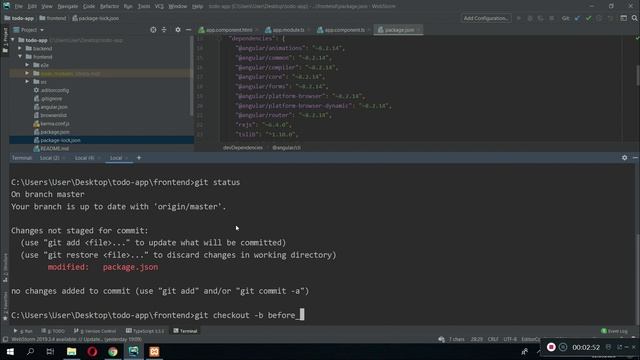Open Project panel gear settings
Viewport: 640px width, 360px height.
(178, 30)
